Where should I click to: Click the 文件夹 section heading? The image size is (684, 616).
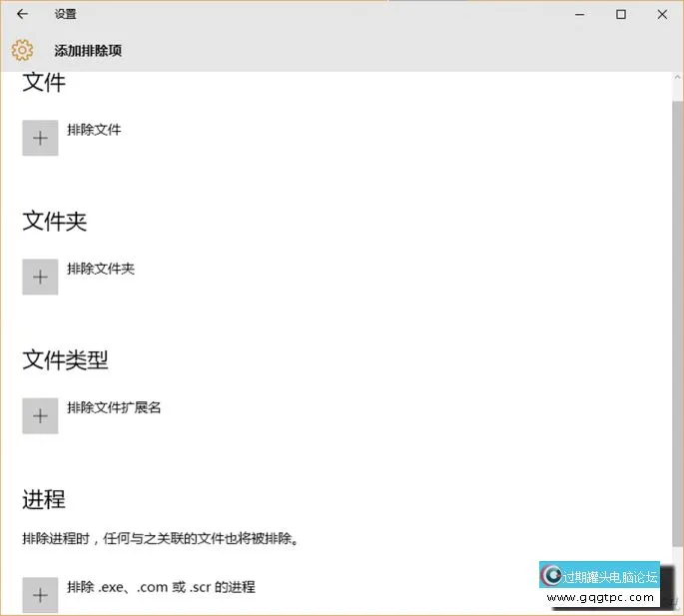pos(55,221)
